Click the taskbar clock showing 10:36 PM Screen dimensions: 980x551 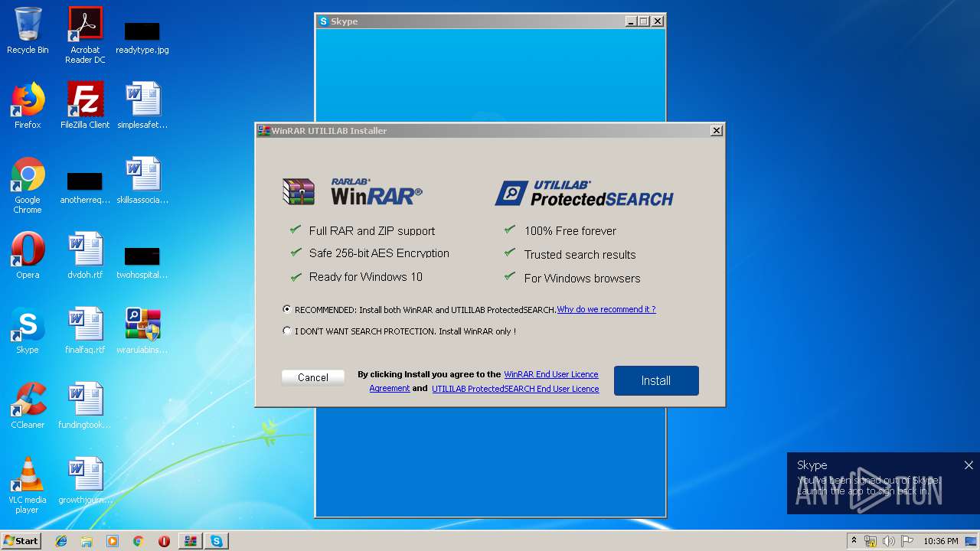coord(940,541)
